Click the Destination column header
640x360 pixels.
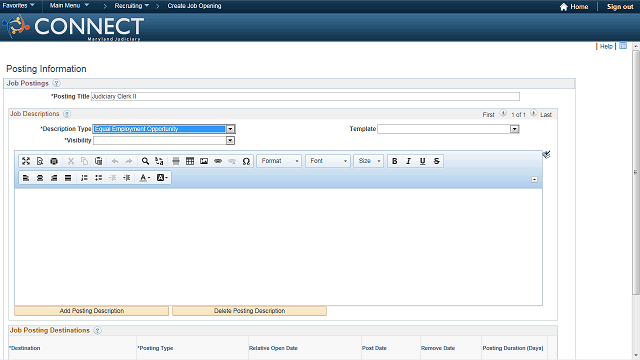[x=25, y=348]
